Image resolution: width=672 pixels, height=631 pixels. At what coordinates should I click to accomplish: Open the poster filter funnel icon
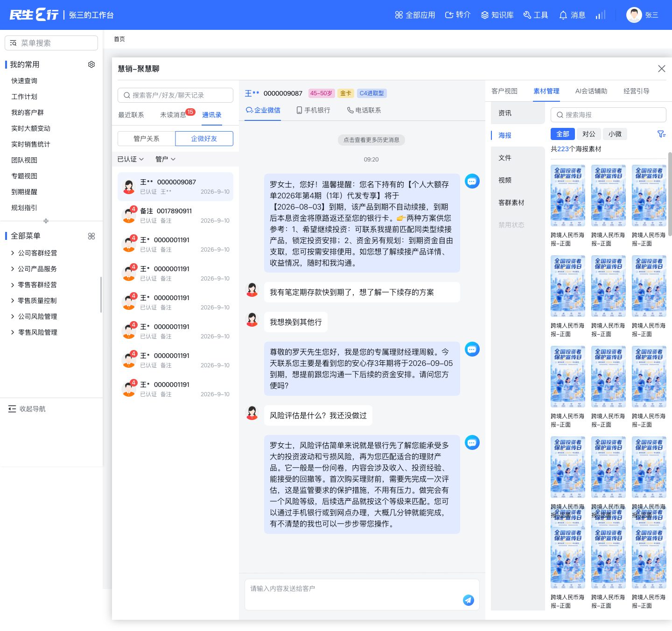pos(661,134)
